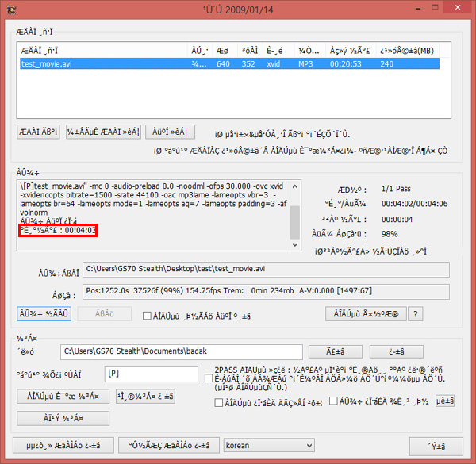The image size is (476, 464).
Task: Toggle the checkbox beside the disabled button
Action: [147, 316]
